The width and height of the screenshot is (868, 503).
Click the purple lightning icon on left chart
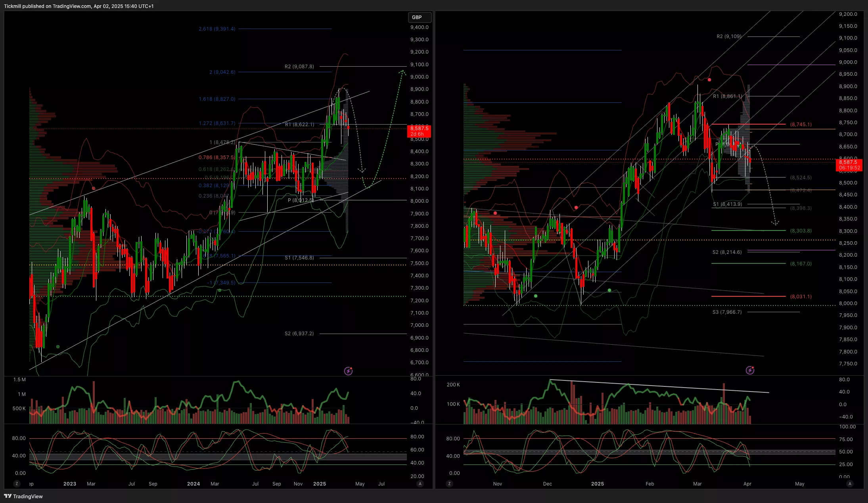click(x=348, y=371)
